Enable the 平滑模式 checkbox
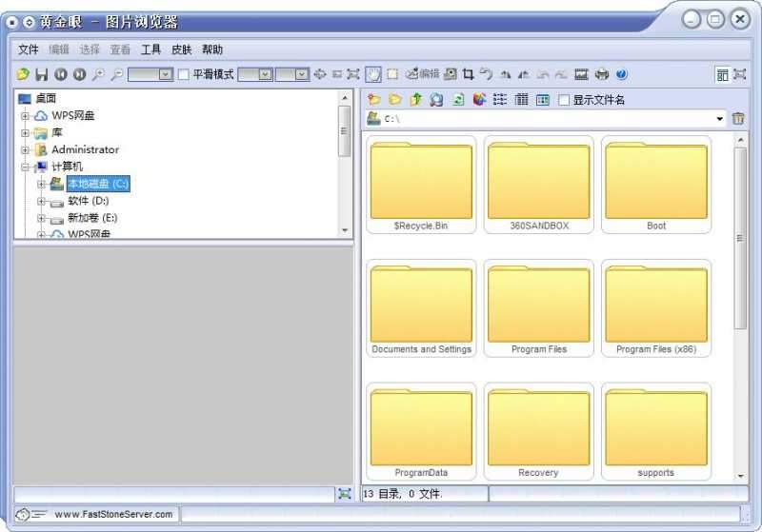The height and width of the screenshot is (532, 762). (x=184, y=74)
